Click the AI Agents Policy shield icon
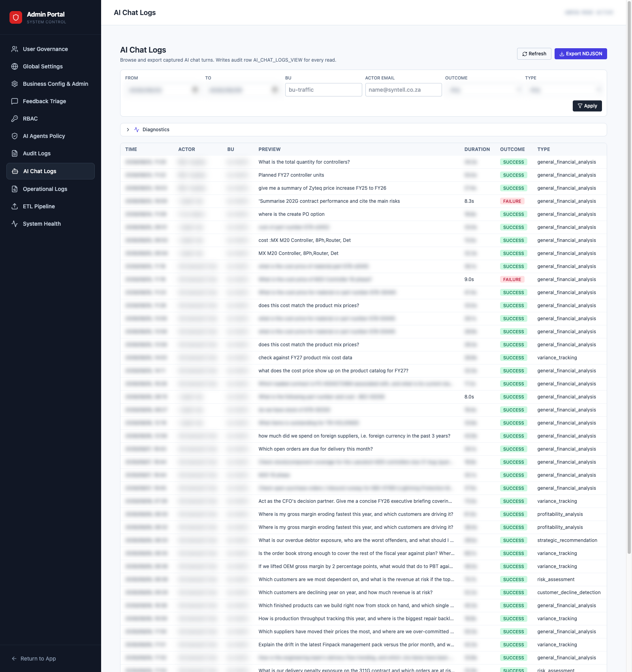The image size is (632, 672). [x=15, y=136]
